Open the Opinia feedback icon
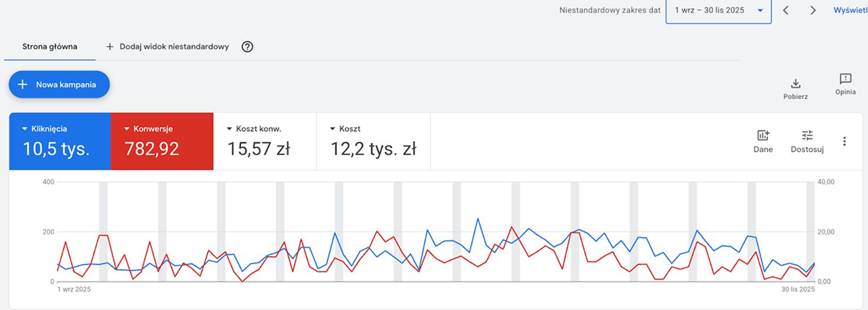868x310 pixels. (x=845, y=79)
